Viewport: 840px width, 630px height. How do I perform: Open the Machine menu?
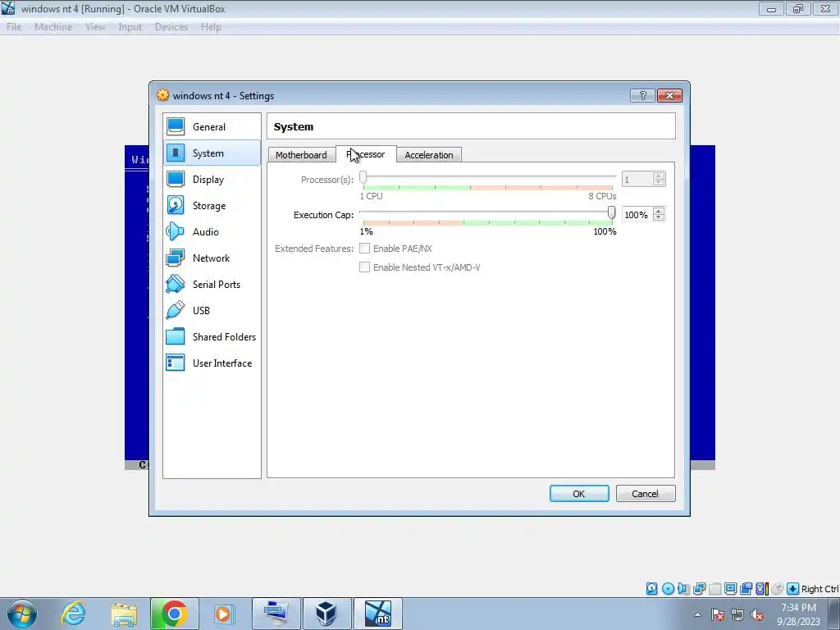(53, 27)
